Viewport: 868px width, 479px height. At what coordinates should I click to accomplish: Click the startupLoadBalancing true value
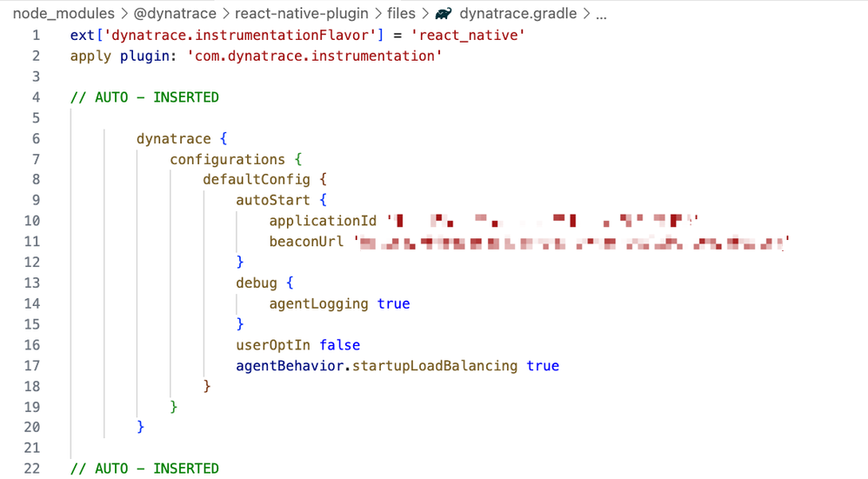(x=543, y=366)
